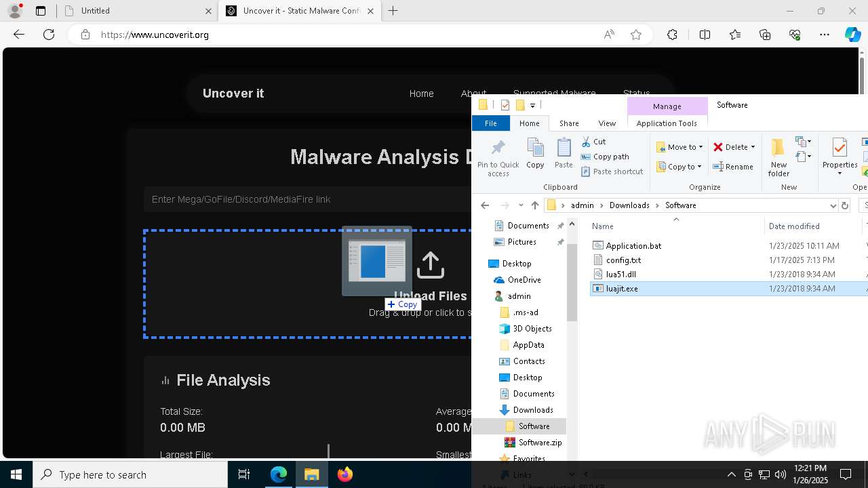Viewport: 868px width, 488px height.
Task: Click the Edge back navigation arrow
Action: pyautogui.click(x=19, y=35)
